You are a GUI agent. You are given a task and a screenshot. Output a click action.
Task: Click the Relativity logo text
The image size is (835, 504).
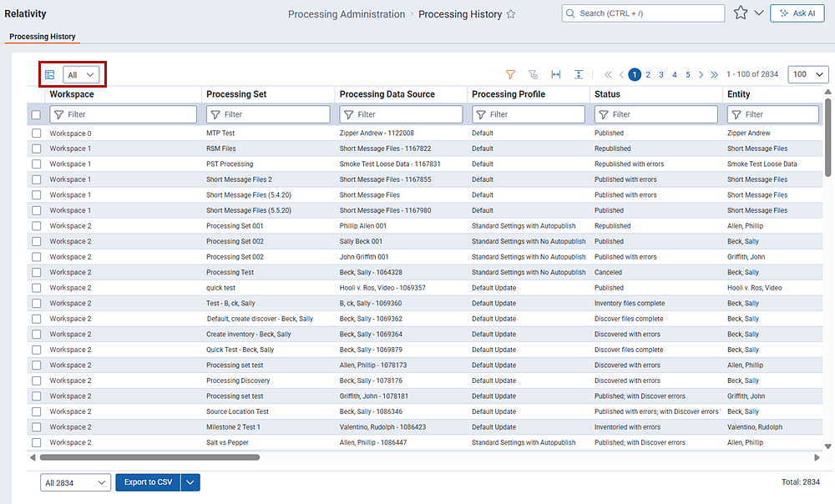(25, 14)
